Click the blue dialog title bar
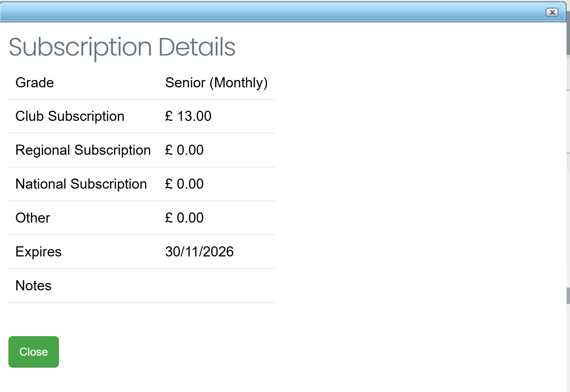Screen dimensions: 570x392 [x=283, y=12]
